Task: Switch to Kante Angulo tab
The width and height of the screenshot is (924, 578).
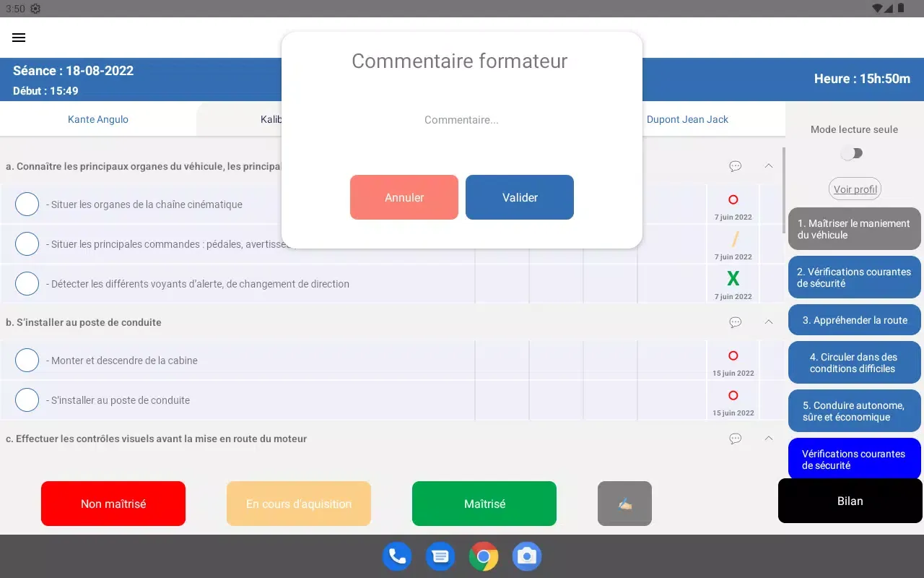Action: (x=98, y=119)
